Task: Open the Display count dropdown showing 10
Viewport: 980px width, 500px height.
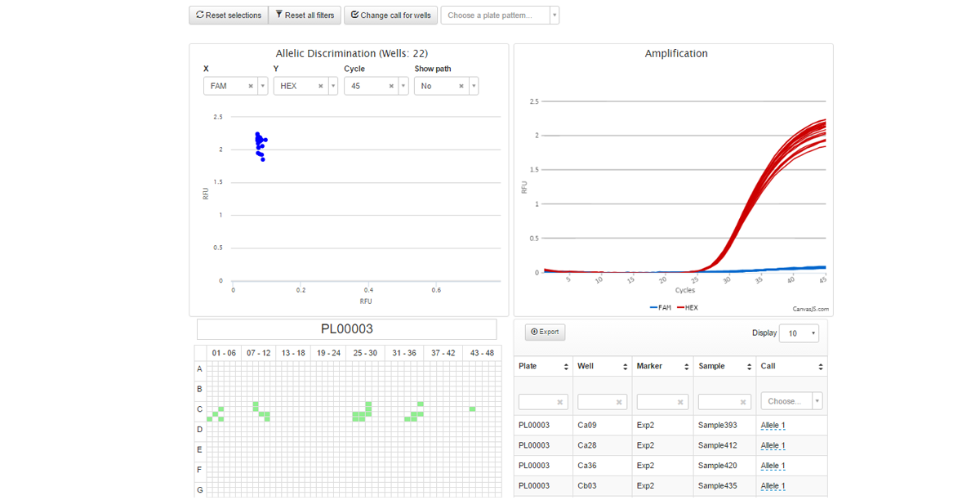Action: click(799, 333)
